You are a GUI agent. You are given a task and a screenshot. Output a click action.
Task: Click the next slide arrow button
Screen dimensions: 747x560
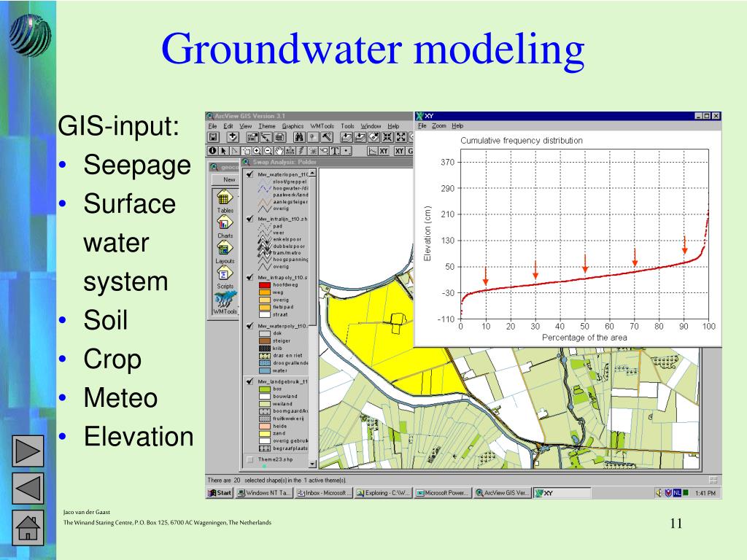[x=28, y=451]
